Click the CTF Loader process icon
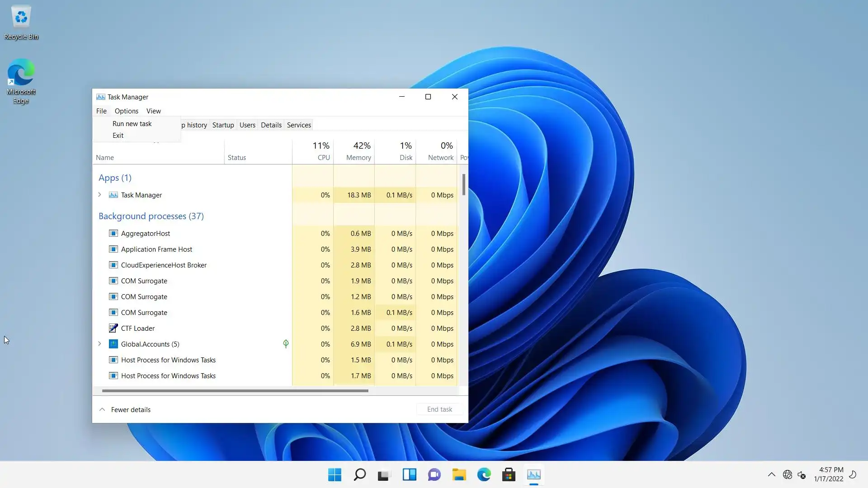Viewport: 868px width, 488px height. point(113,328)
